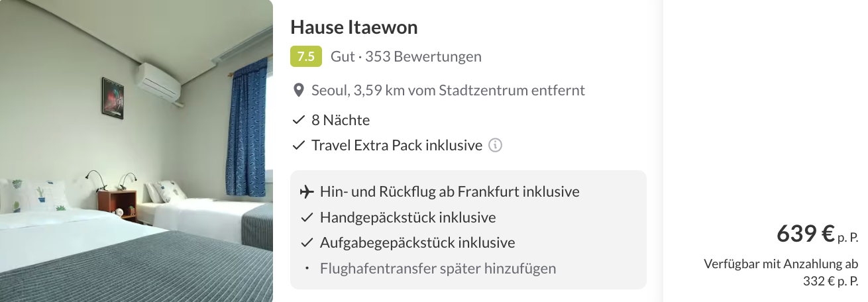Click the 7.5 rating badge
Screen dimensions: 868x302
305,56
